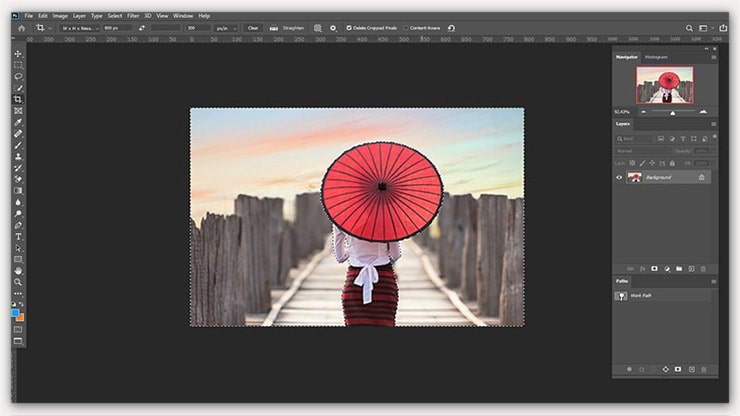
Task: Enable the Content-Aware checkbox
Action: click(x=408, y=28)
